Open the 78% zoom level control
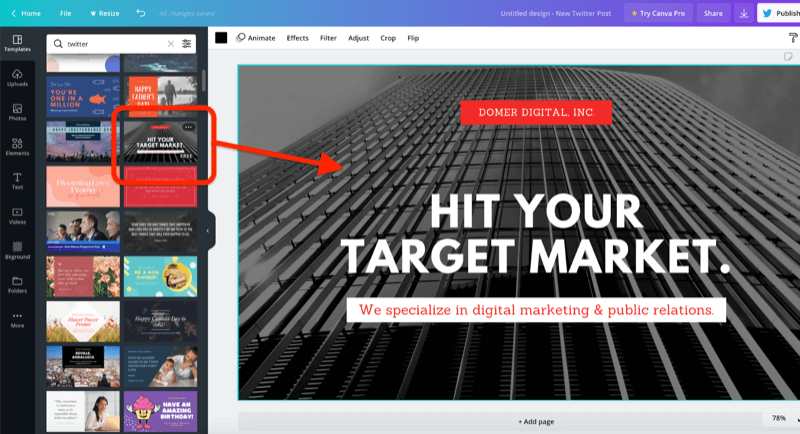The width and height of the screenshot is (800, 434). tap(779, 418)
